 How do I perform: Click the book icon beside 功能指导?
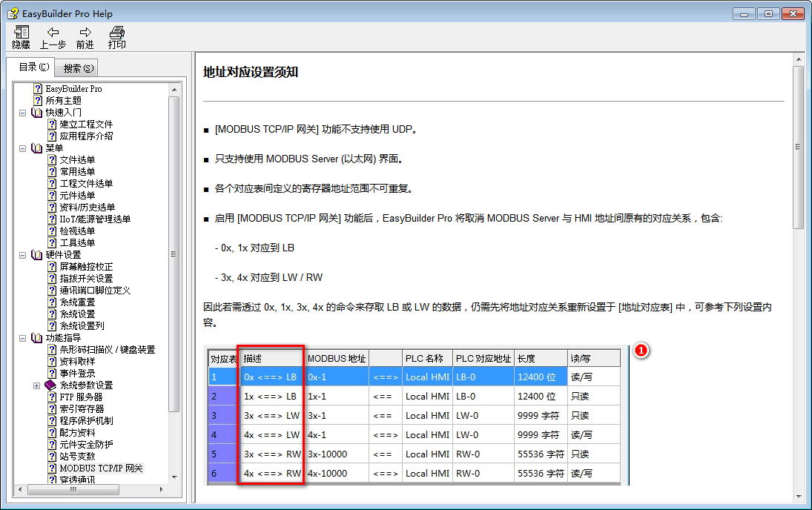(37, 338)
